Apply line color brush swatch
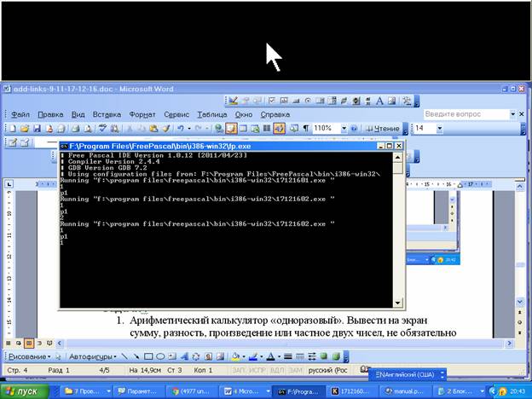Viewport: 532px width, 399px height. click(253, 356)
